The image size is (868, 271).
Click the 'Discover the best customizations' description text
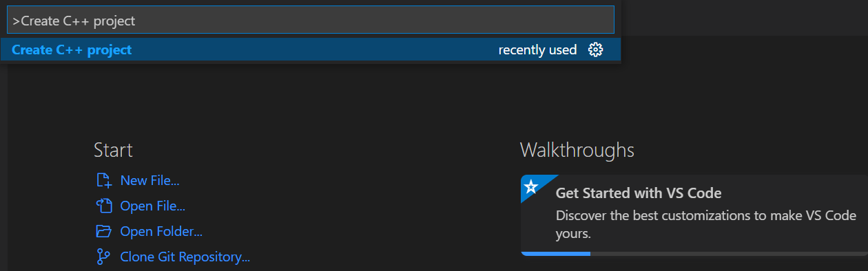706,224
